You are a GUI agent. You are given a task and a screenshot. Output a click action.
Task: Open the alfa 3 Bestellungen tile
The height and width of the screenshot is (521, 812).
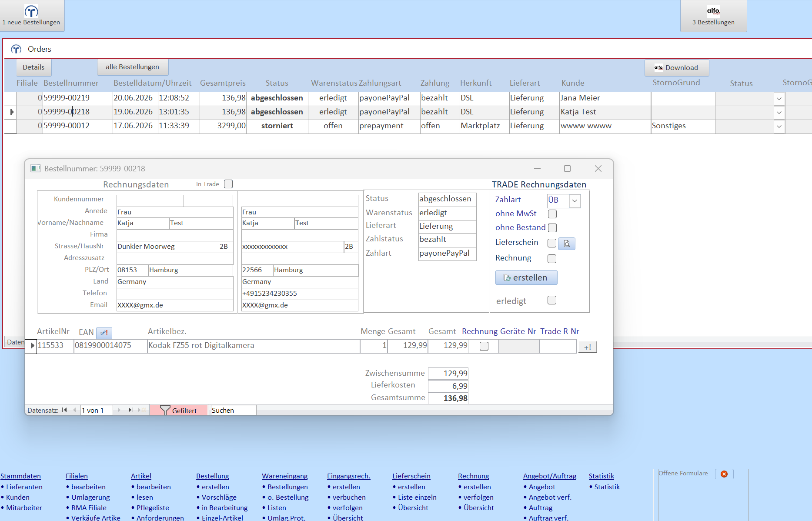[x=713, y=16]
